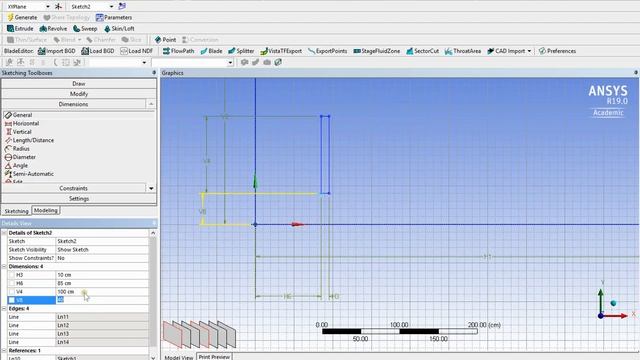Click the Load NDF tool
Image resolution: width=640 pixels, height=360 pixels.
tap(136, 51)
